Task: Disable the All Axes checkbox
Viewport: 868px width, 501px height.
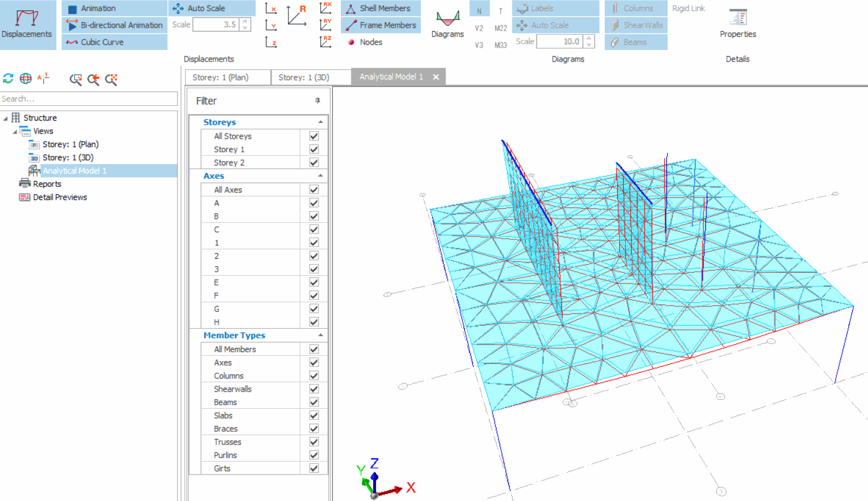Action: point(314,190)
